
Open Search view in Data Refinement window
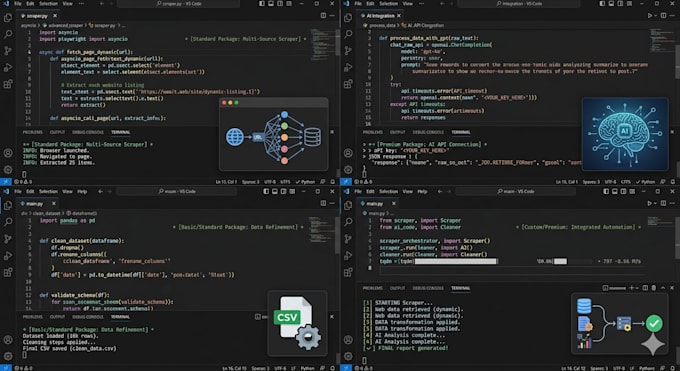point(8,222)
